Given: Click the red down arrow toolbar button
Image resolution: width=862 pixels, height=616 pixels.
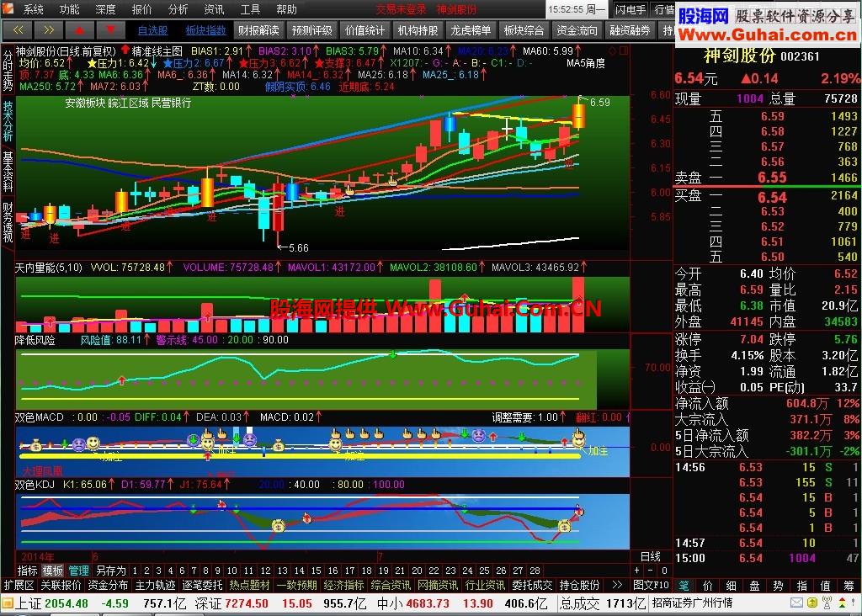Looking at the screenshot, I should tap(110, 30).
